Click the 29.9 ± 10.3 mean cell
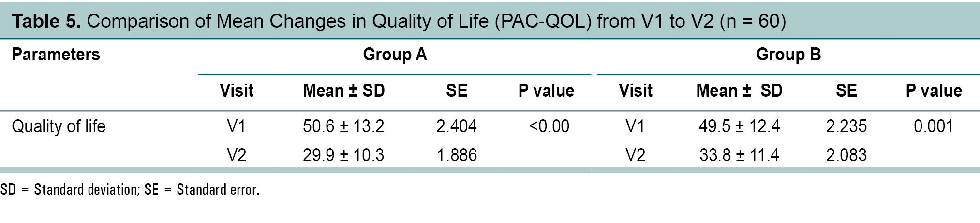This screenshot has height=223, width=980. (343, 155)
